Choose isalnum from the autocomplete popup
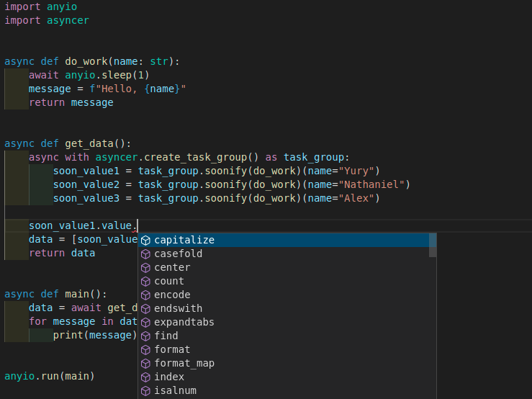 click(x=175, y=390)
